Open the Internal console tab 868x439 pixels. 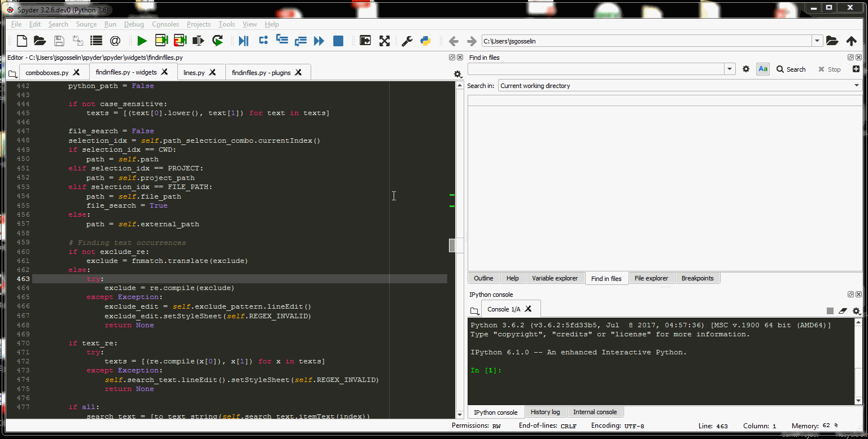[x=595, y=412]
